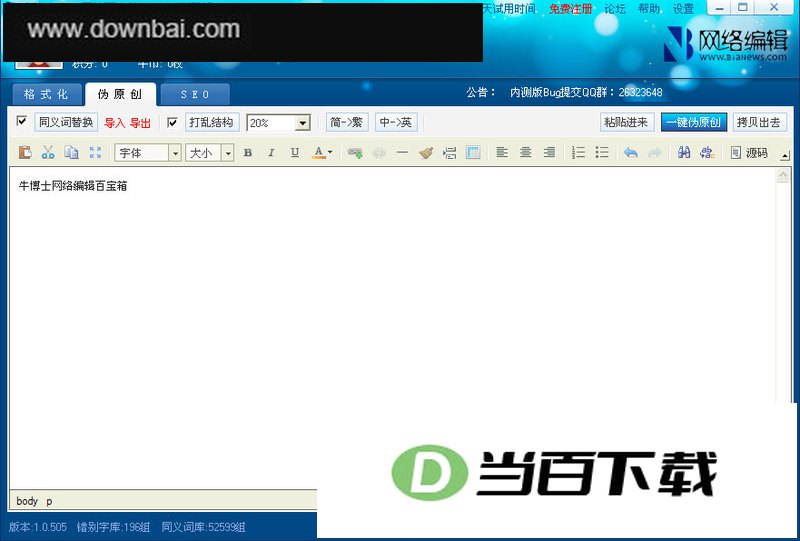Open the 帮助 menu item

click(x=648, y=9)
